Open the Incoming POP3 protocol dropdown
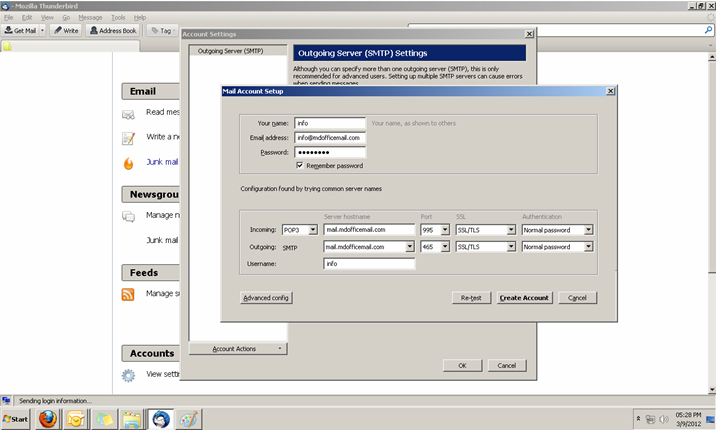 [299, 229]
